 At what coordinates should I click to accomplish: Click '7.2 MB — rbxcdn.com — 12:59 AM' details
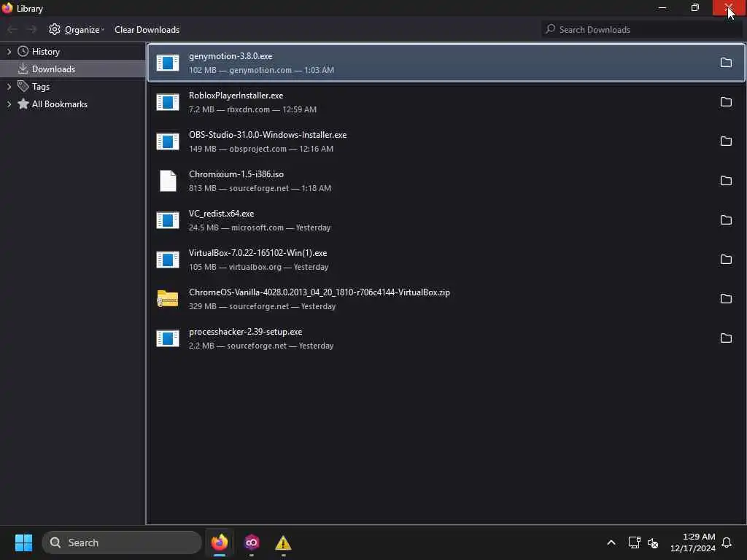pos(252,109)
